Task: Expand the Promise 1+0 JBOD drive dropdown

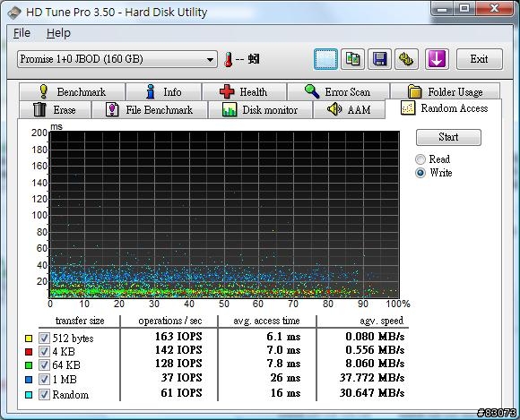Action: tap(117, 59)
